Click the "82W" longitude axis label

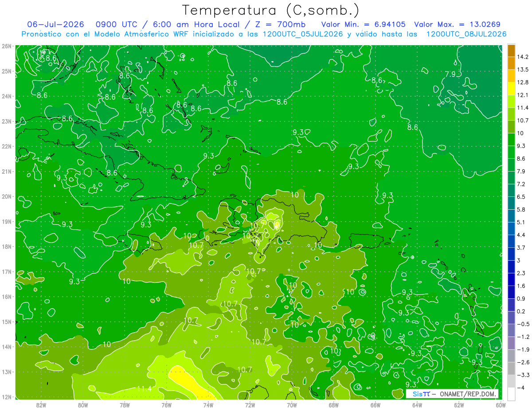tap(41, 405)
